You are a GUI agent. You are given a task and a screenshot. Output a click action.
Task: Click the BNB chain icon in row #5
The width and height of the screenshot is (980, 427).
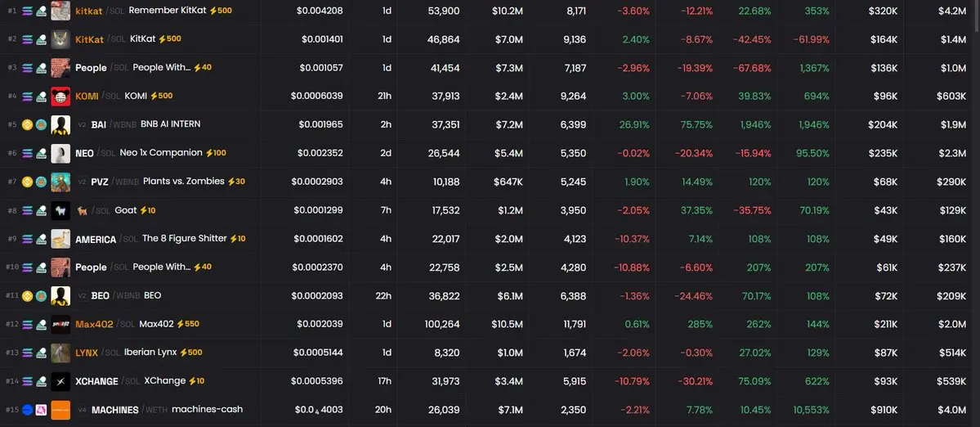(x=27, y=125)
